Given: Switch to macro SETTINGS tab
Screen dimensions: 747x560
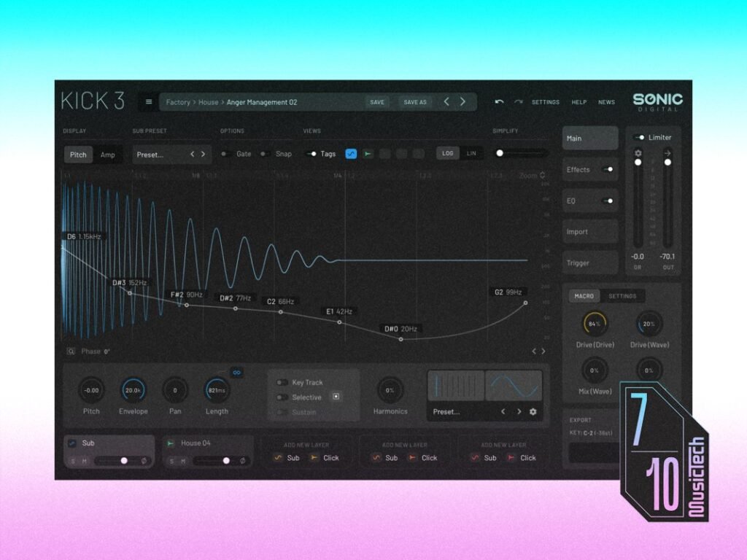Looking at the screenshot, I should click(x=622, y=296).
